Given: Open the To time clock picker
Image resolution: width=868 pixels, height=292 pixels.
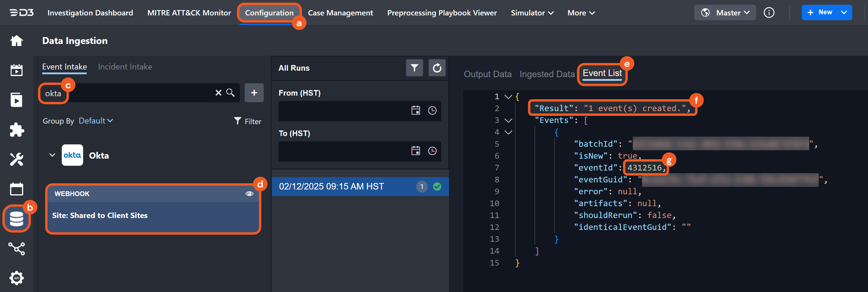Looking at the screenshot, I should [432, 151].
